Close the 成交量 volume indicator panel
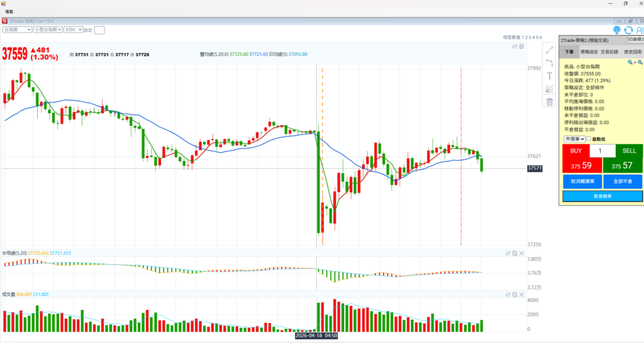The width and height of the screenshot is (644, 343). [x=521, y=295]
